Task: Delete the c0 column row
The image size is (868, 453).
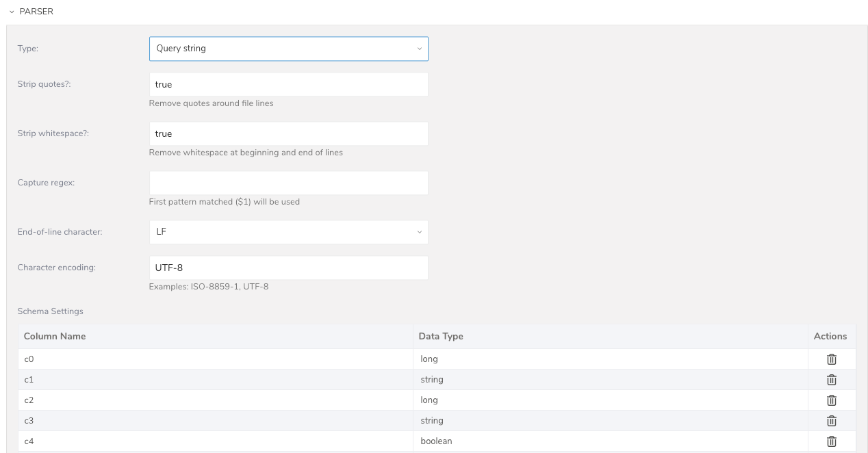Action: pyautogui.click(x=831, y=359)
